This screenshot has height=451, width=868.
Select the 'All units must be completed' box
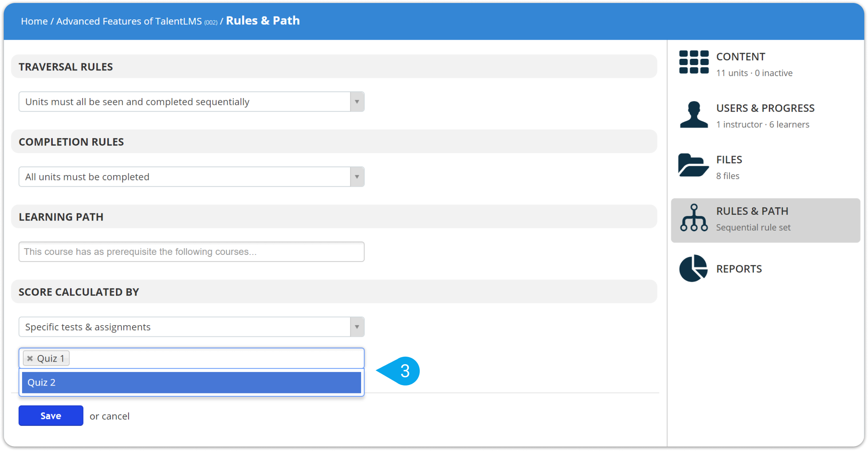[x=192, y=177]
